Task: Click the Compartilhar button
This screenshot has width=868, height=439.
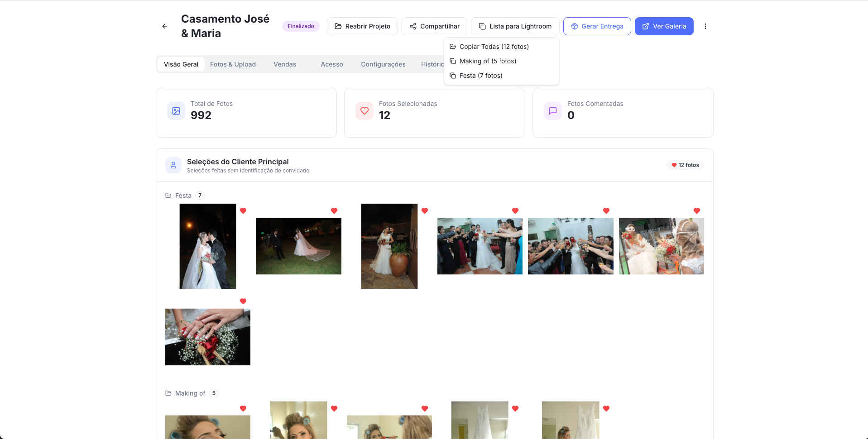Action: pyautogui.click(x=434, y=26)
